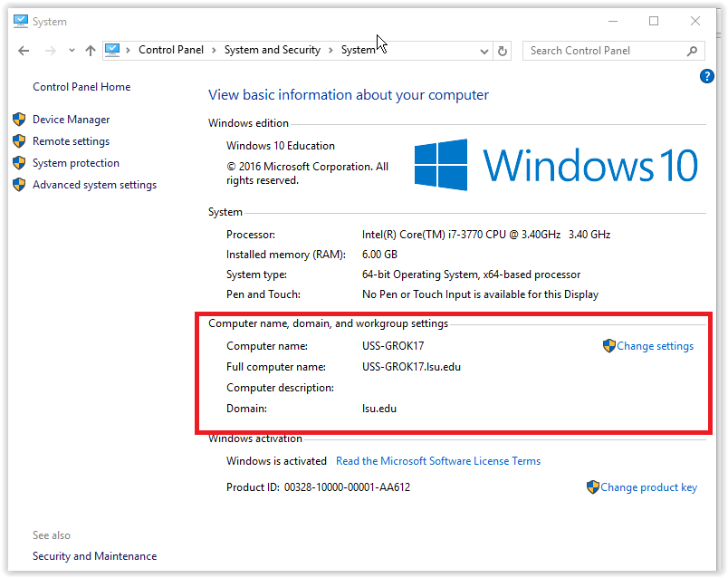Maximize the System window

click(x=654, y=21)
